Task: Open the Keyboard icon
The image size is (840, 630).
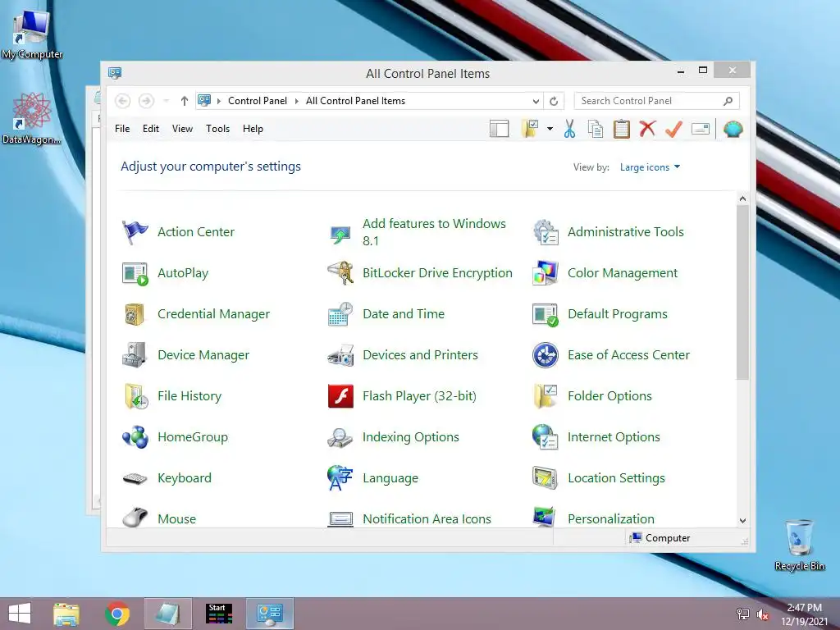Action: 135,478
